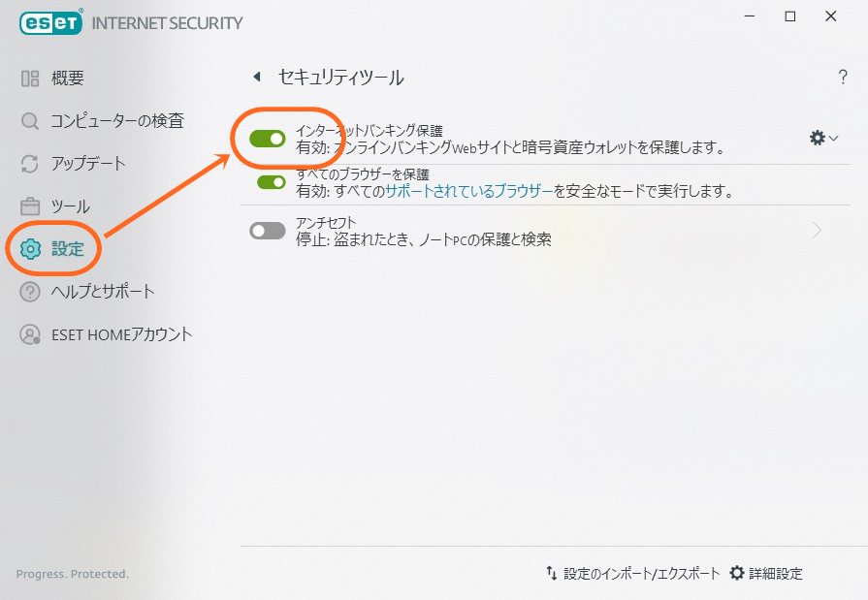868x600 pixels.
Task: Open the サポートされているブラウザー link
Action: (x=469, y=192)
